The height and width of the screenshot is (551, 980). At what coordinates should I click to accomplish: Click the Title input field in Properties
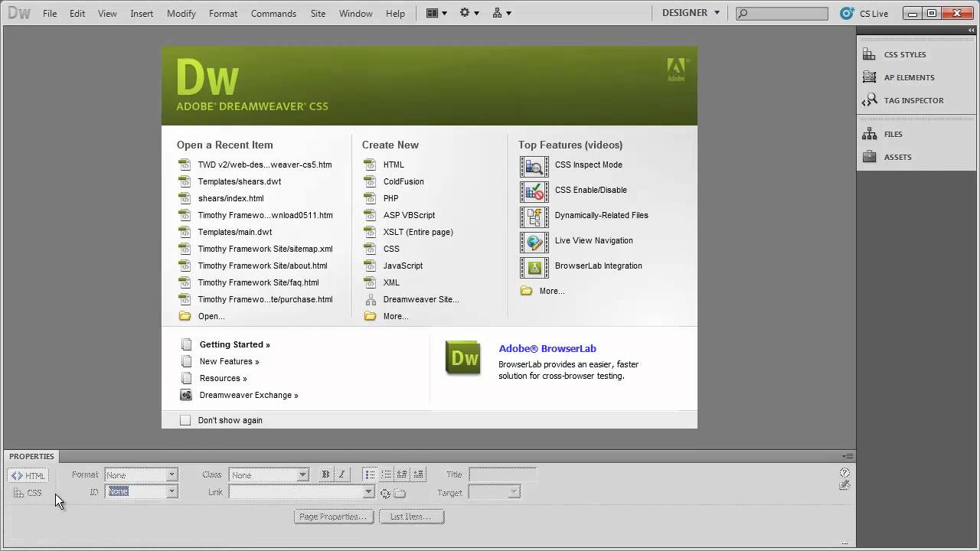pos(502,474)
